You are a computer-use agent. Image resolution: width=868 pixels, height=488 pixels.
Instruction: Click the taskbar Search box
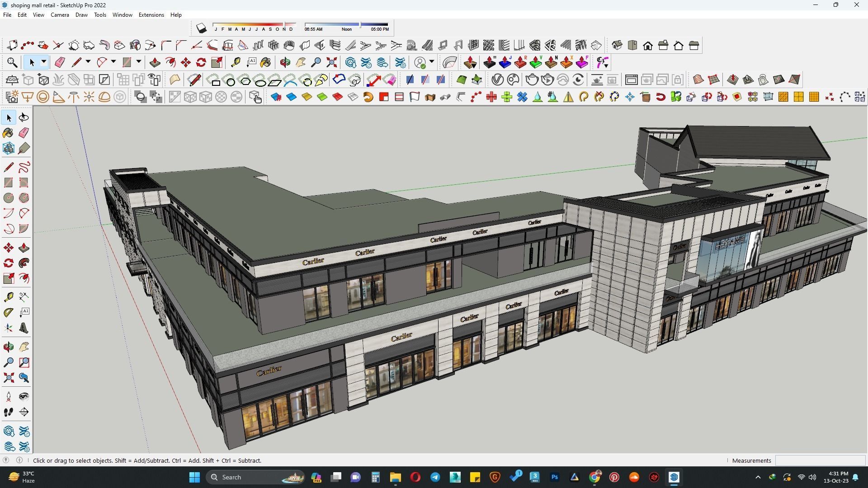tap(256, 477)
